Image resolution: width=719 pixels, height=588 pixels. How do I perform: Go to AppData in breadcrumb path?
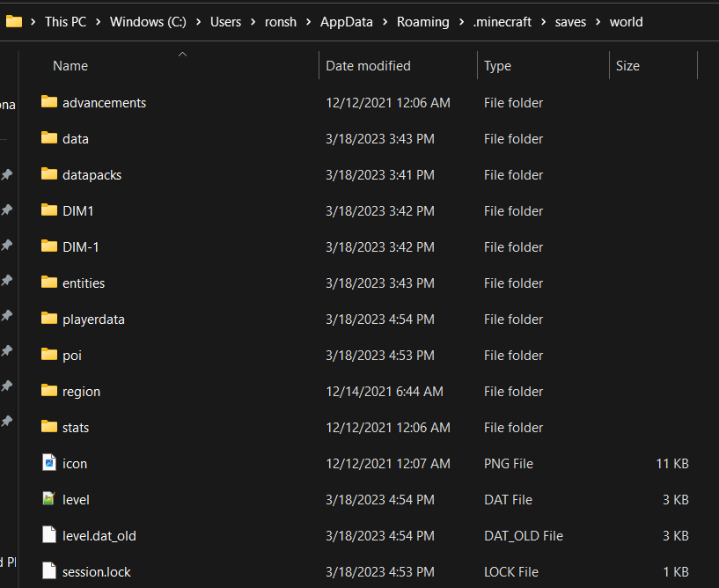(346, 22)
